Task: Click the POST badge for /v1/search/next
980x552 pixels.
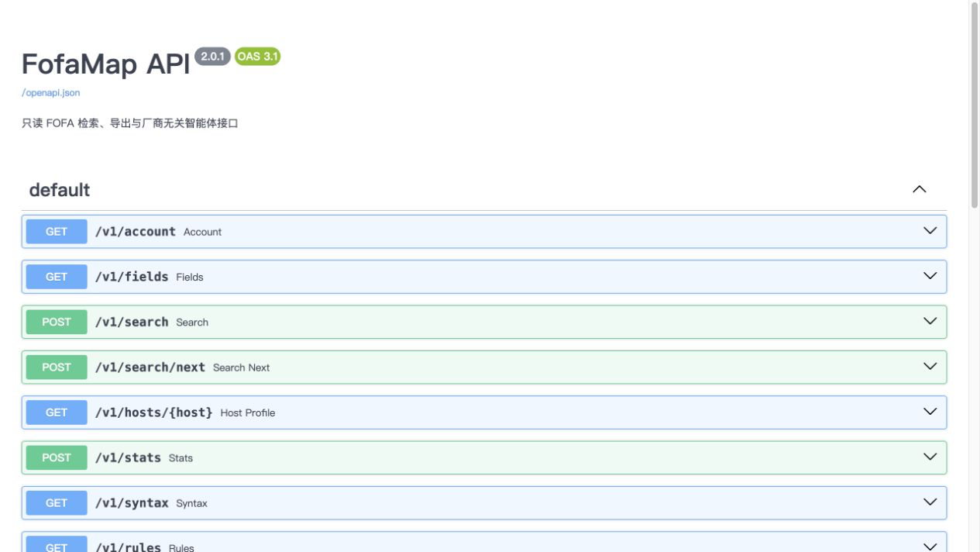Action: [x=57, y=367]
